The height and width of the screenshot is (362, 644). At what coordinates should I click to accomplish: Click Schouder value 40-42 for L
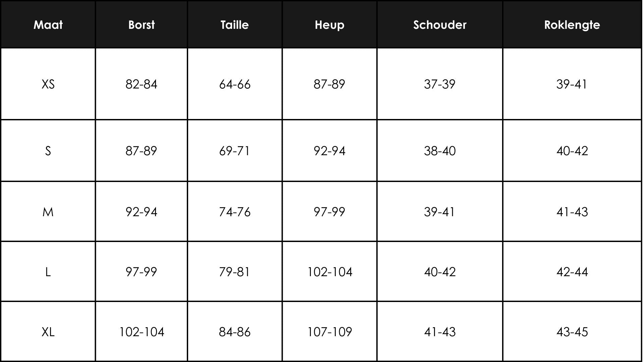[440, 272]
